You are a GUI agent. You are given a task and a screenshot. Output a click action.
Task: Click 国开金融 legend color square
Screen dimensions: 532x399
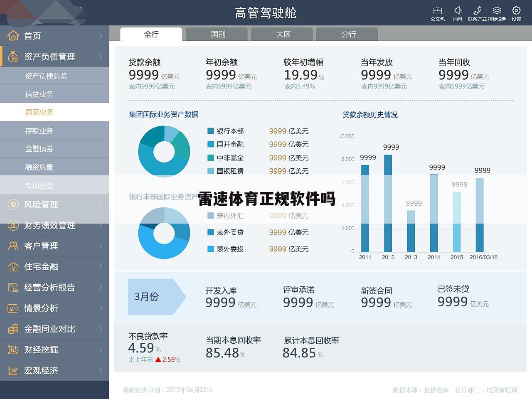pos(211,144)
